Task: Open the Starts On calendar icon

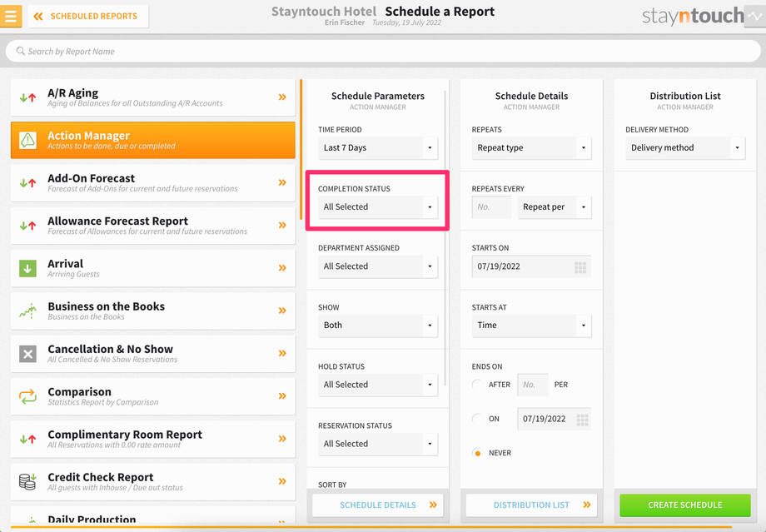Action: [x=580, y=267]
